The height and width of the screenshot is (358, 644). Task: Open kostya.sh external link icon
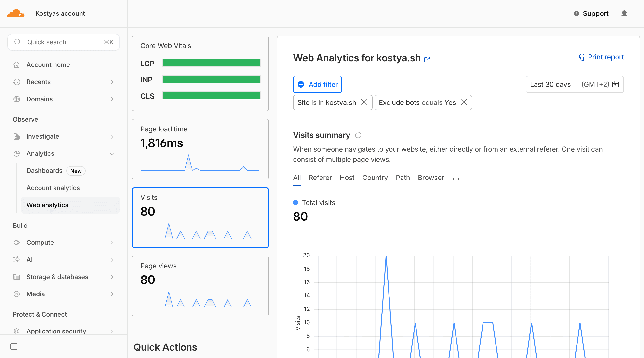pos(427,59)
